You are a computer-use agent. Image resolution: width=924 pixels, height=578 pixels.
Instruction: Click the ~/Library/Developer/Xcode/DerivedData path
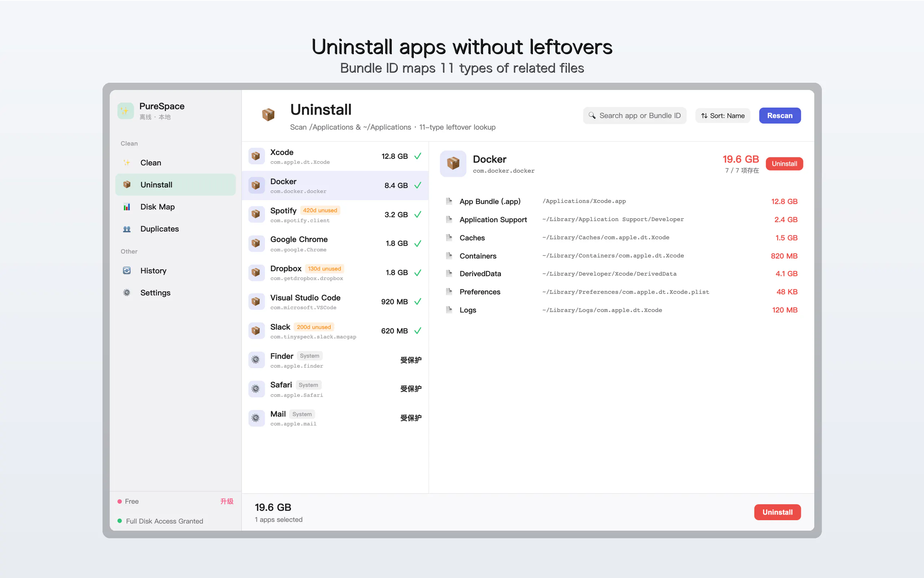pyautogui.click(x=609, y=274)
